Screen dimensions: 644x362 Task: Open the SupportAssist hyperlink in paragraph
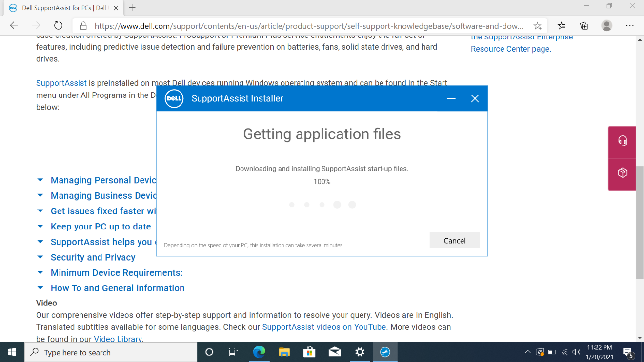click(x=61, y=83)
